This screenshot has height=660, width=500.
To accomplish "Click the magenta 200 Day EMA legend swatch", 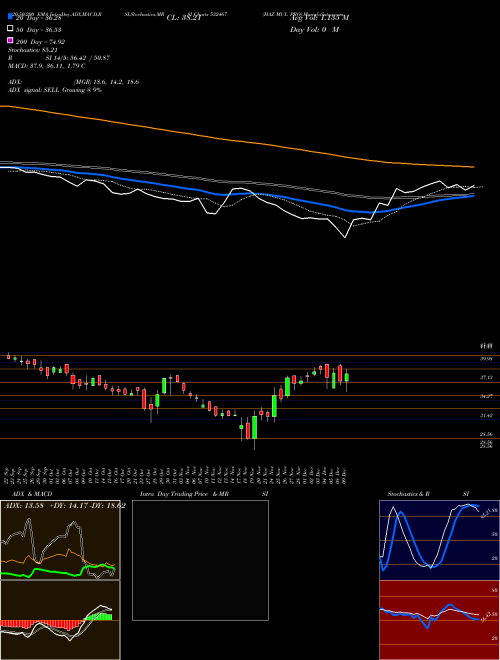I will point(10,40).
